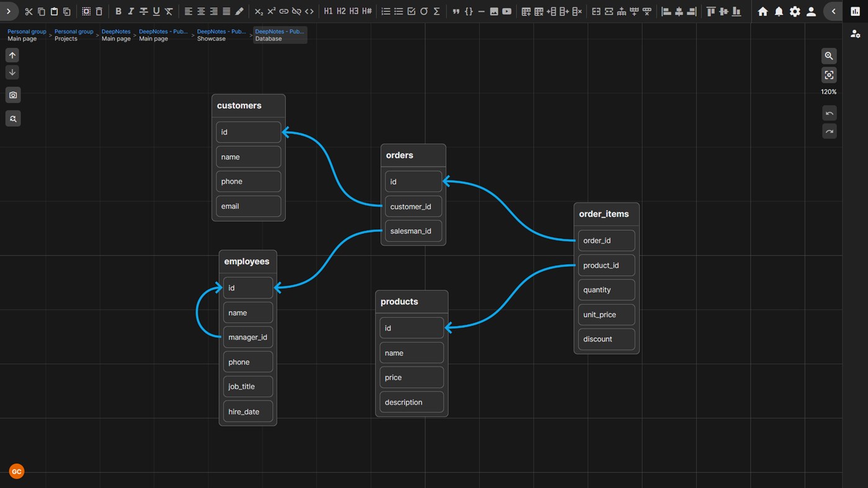Screen dimensions: 868x488
Task: Insert a checklist with the checkbox icon
Action: (411, 12)
